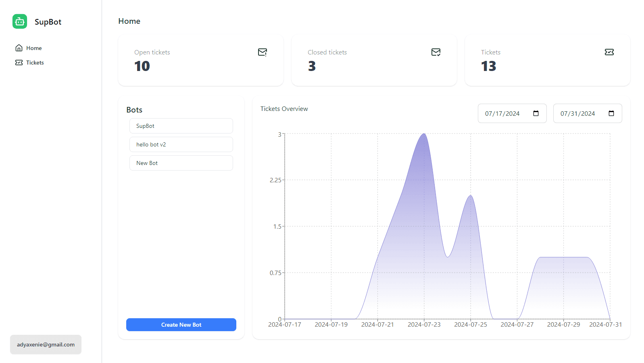
Task: Select the New Bot list entry
Action: (181, 163)
